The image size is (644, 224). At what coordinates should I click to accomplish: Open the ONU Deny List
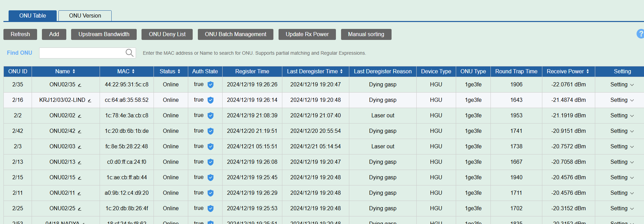[167, 34]
